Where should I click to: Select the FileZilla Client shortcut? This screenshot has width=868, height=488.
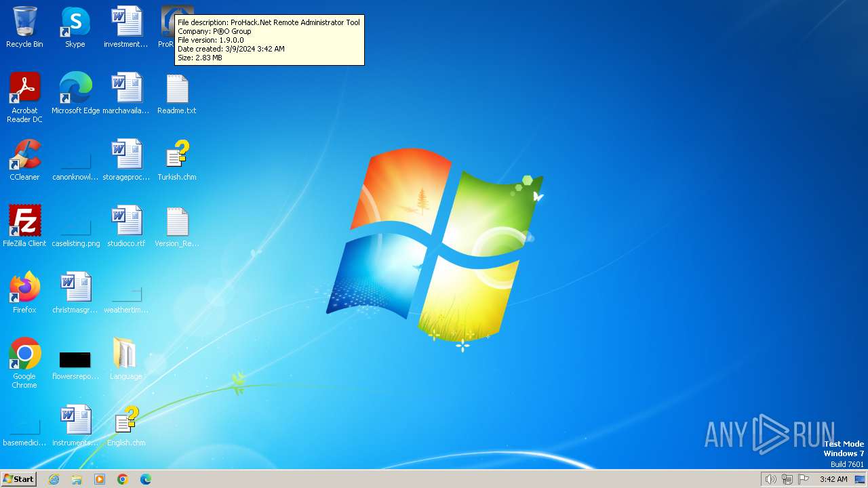point(24,226)
